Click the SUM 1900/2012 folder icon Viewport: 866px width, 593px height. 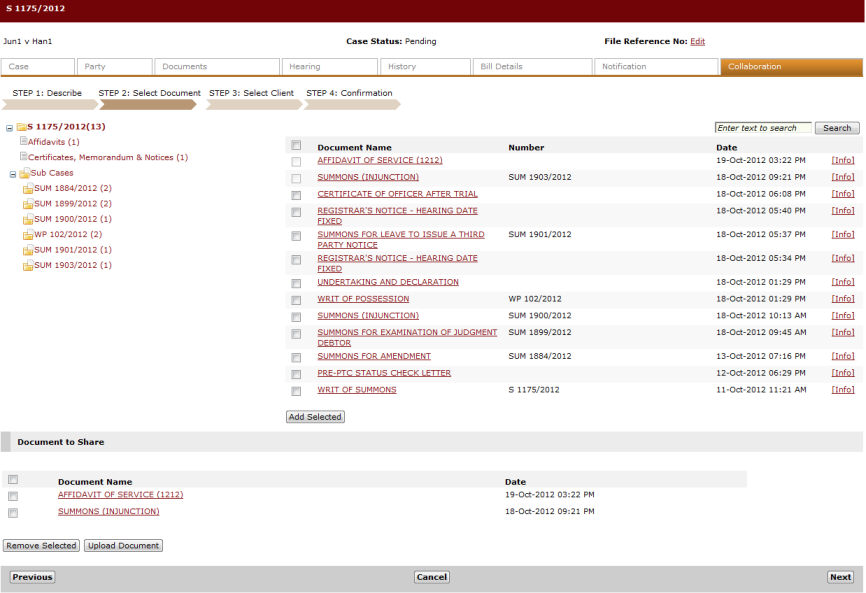tap(28, 219)
